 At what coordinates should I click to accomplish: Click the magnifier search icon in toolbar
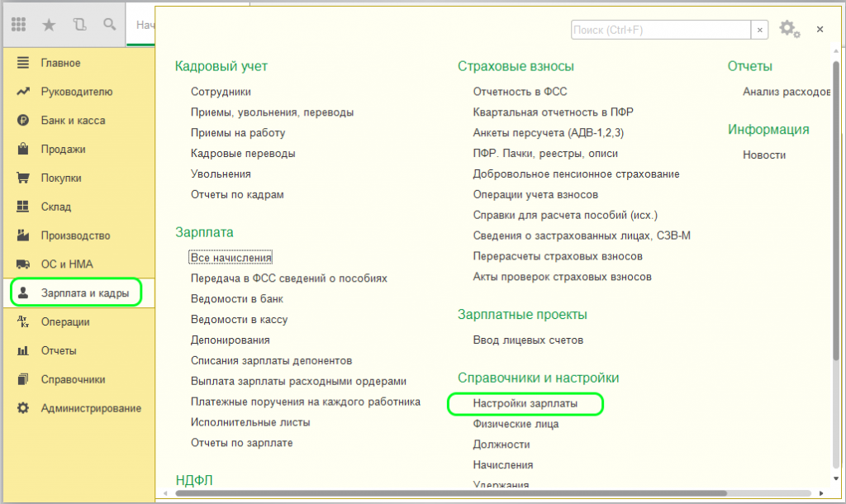click(110, 24)
